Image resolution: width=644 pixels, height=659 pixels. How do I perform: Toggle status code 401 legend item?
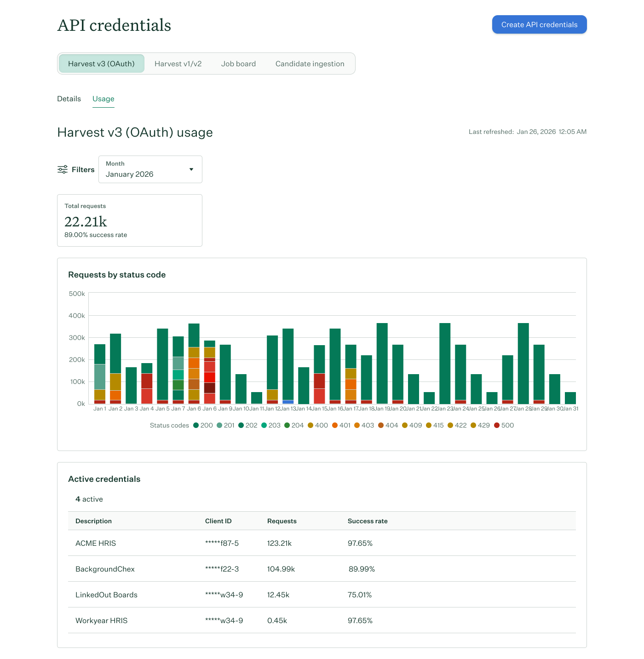pyautogui.click(x=341, y=425)
